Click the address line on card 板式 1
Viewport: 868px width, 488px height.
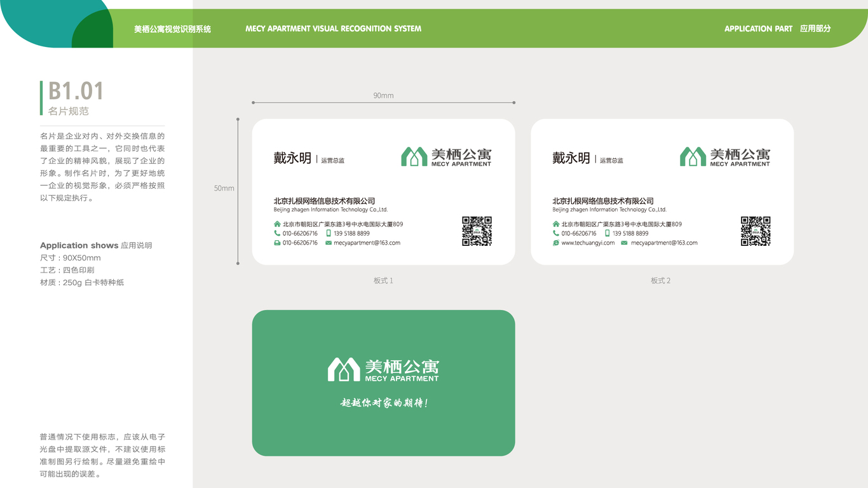click(342, 224)
